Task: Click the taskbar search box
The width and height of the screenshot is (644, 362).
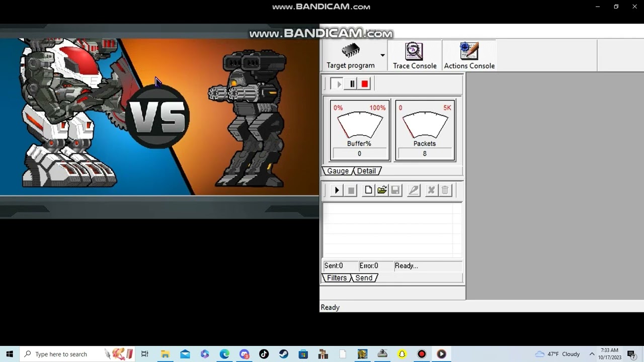Action: (x=78, y=354)
